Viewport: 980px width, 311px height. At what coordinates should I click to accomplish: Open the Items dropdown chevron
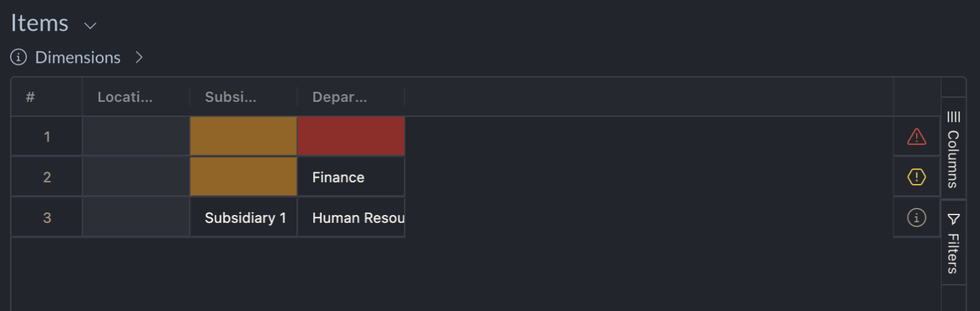tap(91, 26)
